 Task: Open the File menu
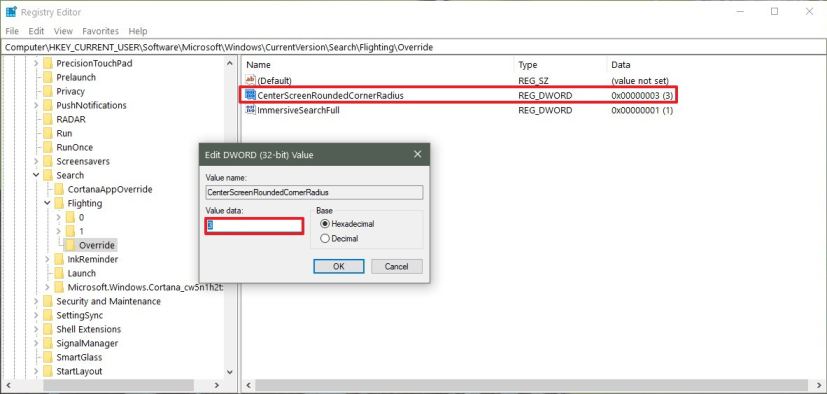12,31
